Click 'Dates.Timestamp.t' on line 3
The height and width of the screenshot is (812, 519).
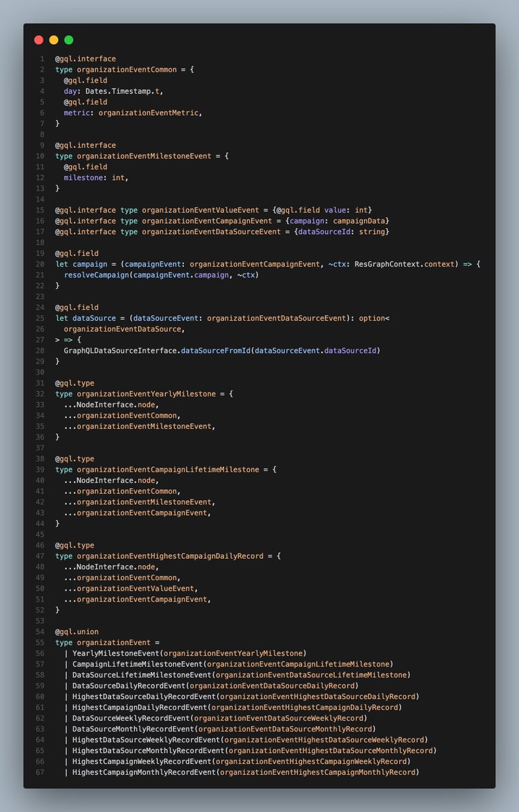[x=124, y=91]
